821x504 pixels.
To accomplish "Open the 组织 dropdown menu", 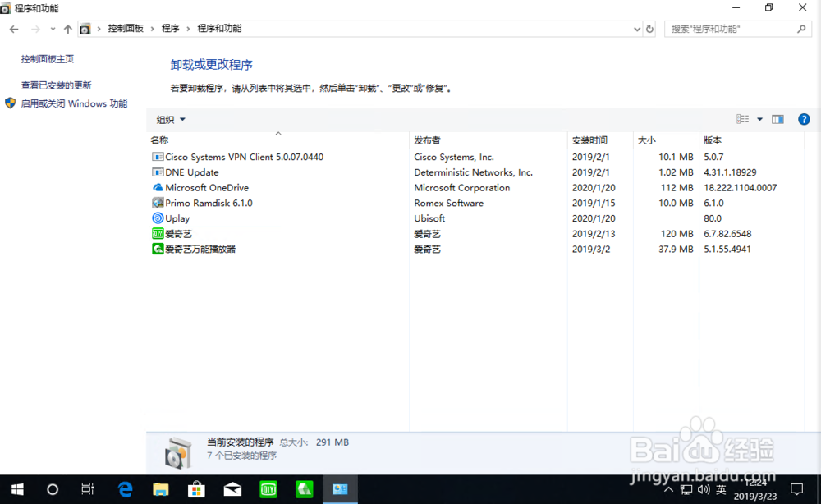I will 171,119.
